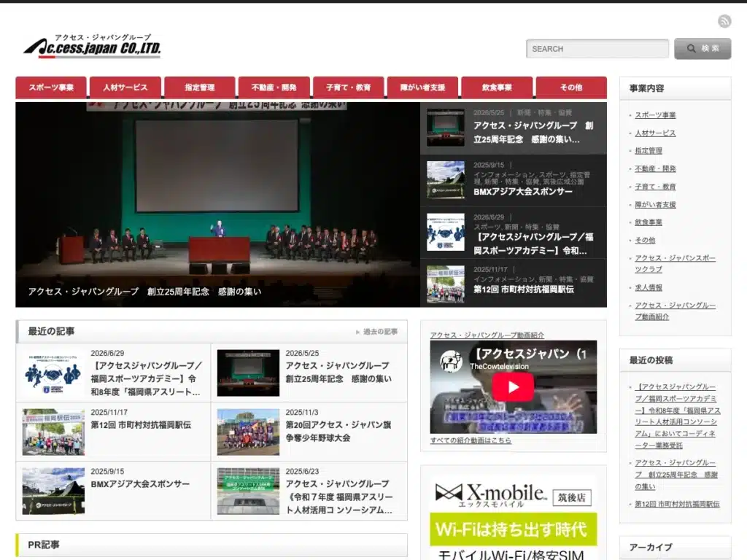Play the YouTube introduction video
The height and width of the screenshot is (560, 747).
(513, 386)
